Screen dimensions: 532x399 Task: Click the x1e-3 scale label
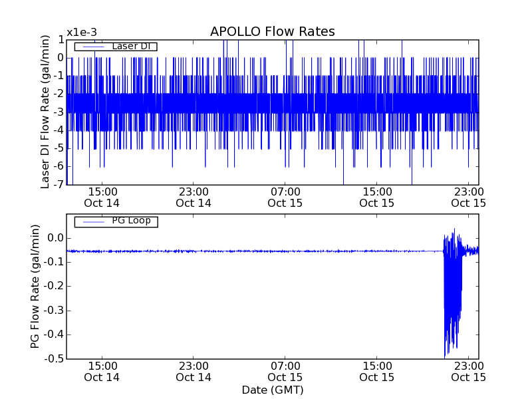tap(82, 33)
